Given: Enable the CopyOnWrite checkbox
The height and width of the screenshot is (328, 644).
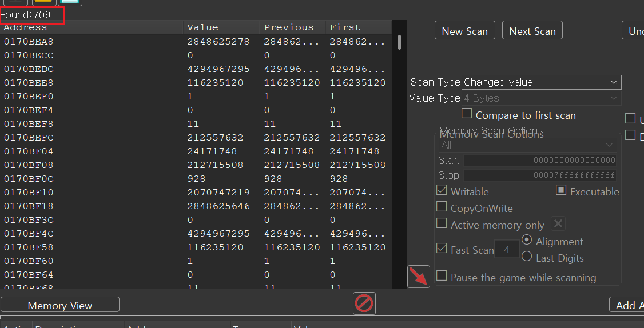Looking at the screenshot, I should click(x=442, y=207).
